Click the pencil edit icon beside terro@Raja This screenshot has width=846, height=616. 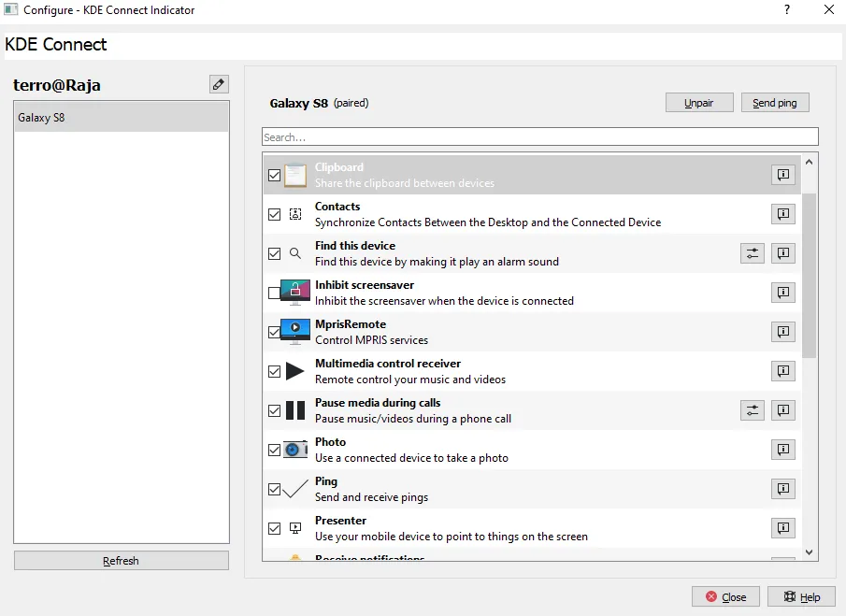pos(219,84)
